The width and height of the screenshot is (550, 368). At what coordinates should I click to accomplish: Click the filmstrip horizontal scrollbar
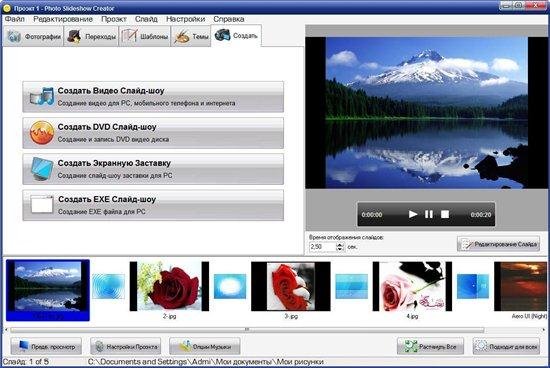(x=247, y=330)
